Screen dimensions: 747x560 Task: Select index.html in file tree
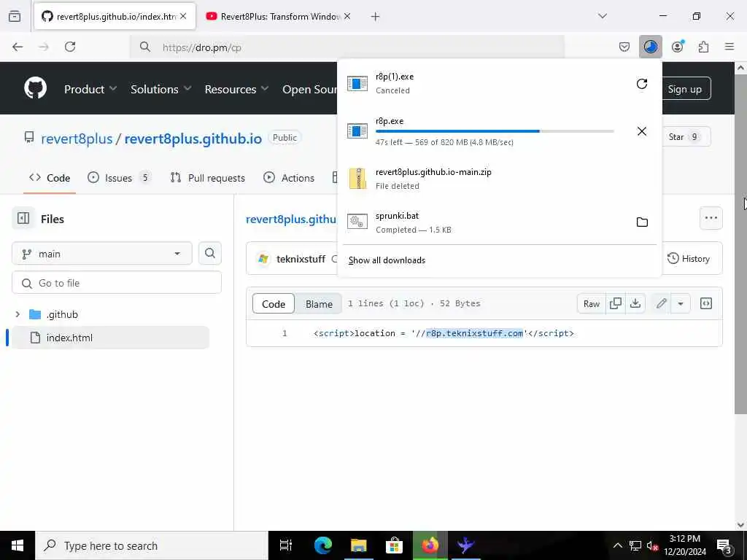tap(69, 338)
